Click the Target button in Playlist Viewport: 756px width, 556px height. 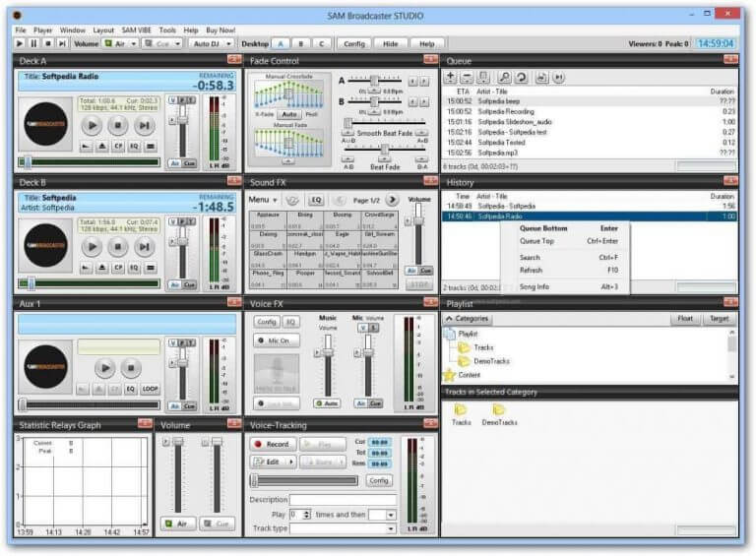719,319
